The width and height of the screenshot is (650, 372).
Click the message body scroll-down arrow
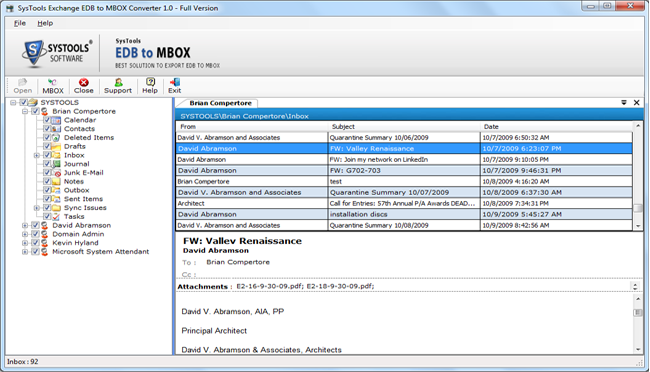(638, 350)
